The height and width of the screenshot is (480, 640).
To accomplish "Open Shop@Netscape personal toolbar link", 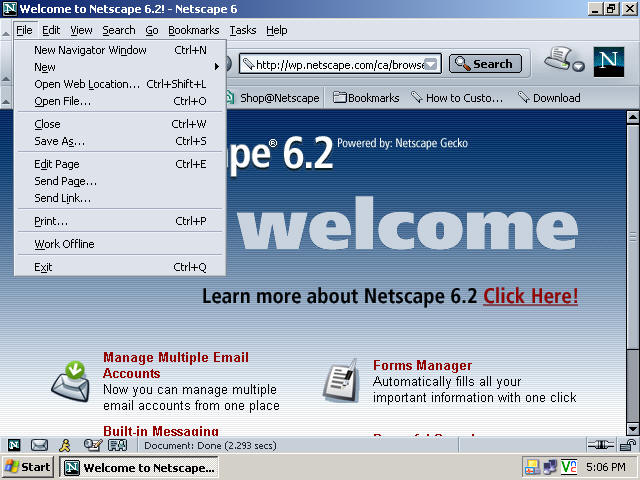I will click(273, 98).
